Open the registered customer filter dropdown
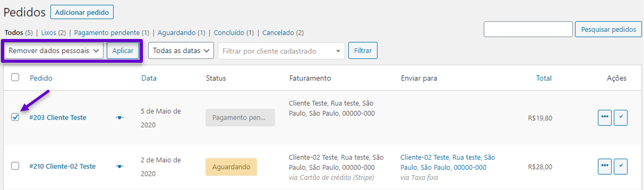 click(x=281, y=51)
